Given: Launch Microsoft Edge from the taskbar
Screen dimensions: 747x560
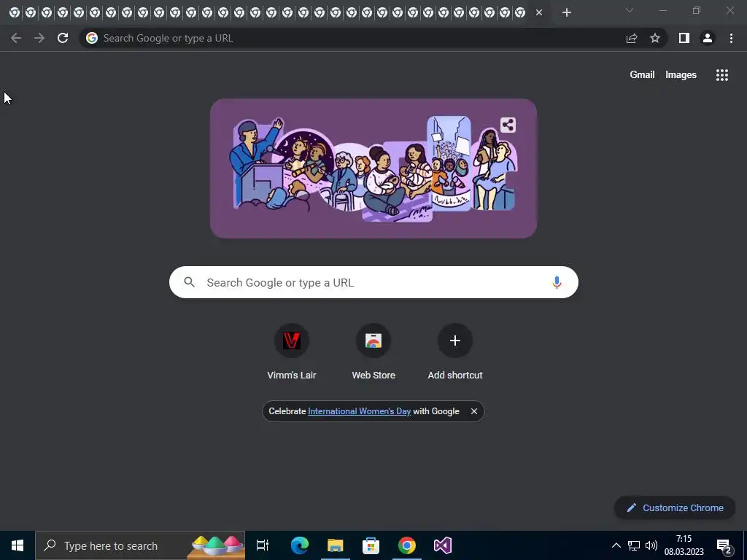Looking at the screenshot, I should click(300, 545).
